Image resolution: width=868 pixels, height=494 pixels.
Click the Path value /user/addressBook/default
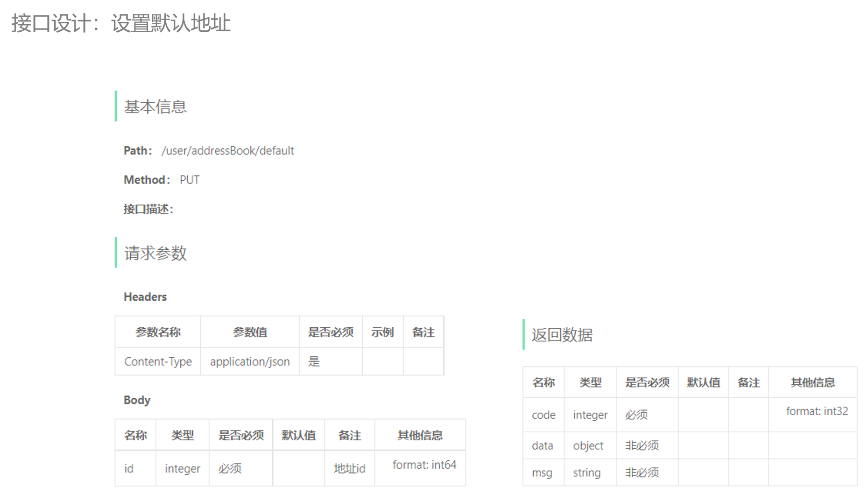[228, 150]
